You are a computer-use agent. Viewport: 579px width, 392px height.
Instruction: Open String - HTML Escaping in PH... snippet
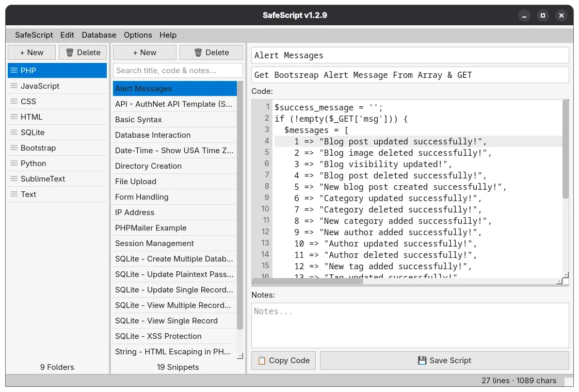coord(174,352)
